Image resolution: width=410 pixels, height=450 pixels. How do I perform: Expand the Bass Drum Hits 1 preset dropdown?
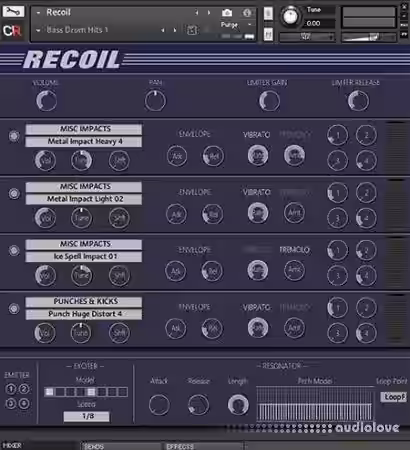[38, 30]
